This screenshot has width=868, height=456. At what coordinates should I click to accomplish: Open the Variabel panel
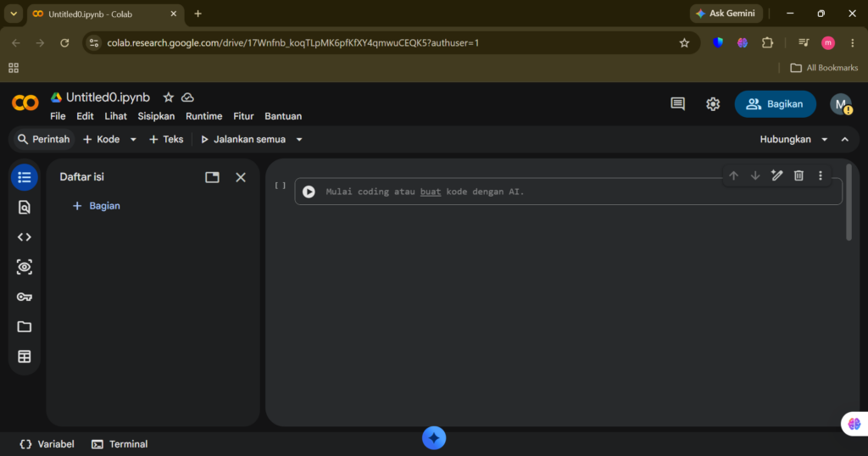point(47,444)
